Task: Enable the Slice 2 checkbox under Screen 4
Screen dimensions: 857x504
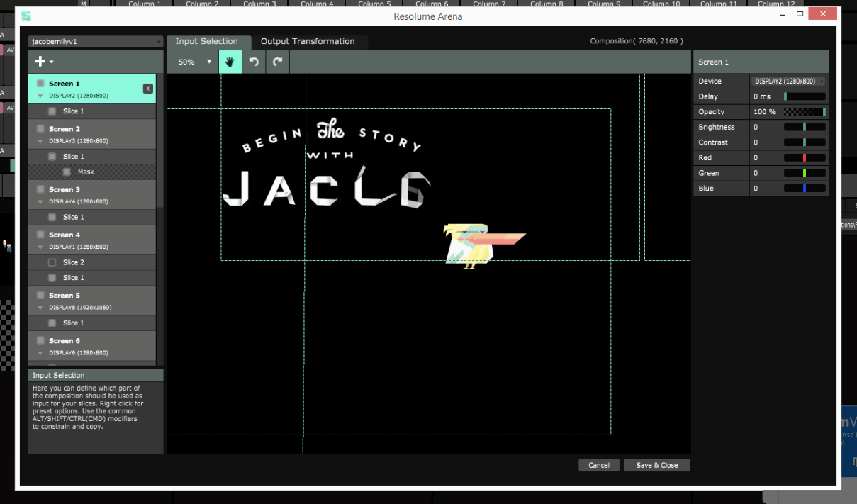Action: click(52, 262)
